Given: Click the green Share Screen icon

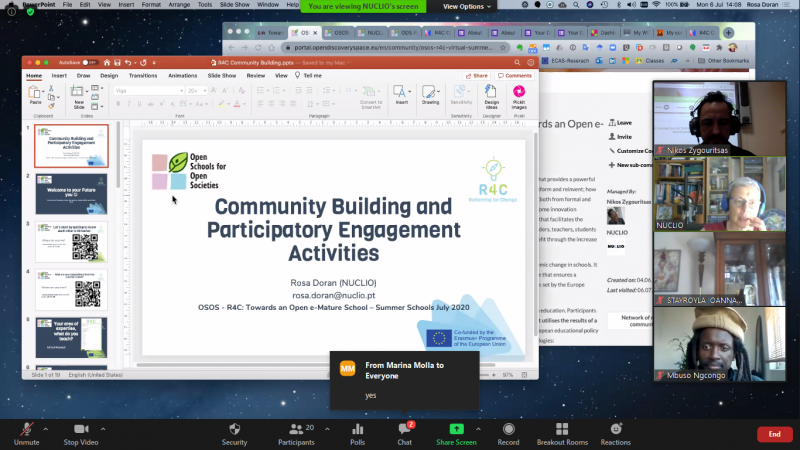Looking at the screenshot, I should point(456,430).
